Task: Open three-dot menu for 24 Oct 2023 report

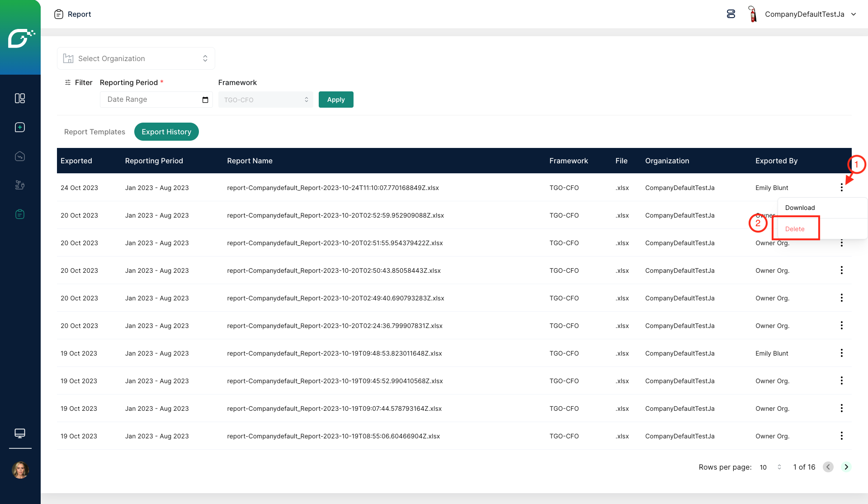Action: click(841, 187)
